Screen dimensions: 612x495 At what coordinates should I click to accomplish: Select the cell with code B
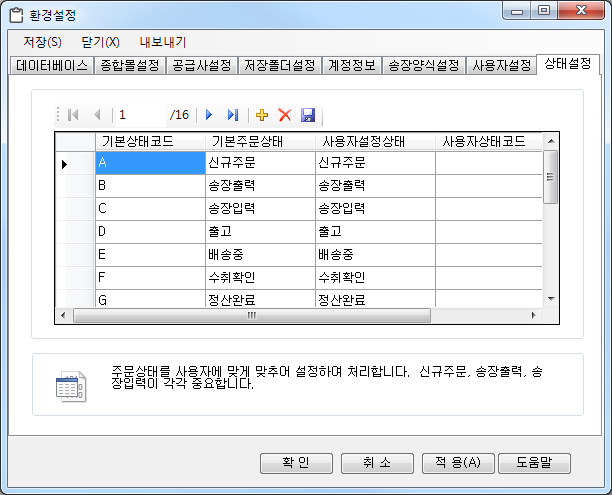[x=150, y=186]
